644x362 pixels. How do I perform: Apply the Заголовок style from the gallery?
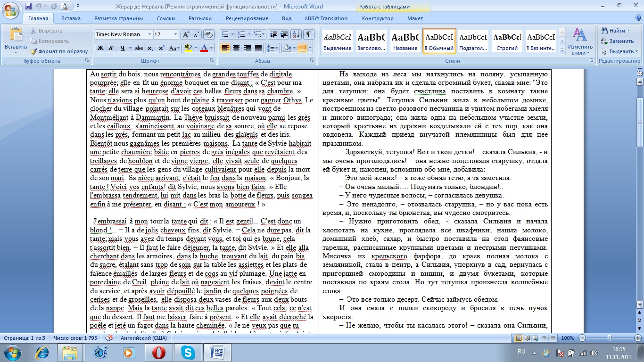click(x=371, y=41)
